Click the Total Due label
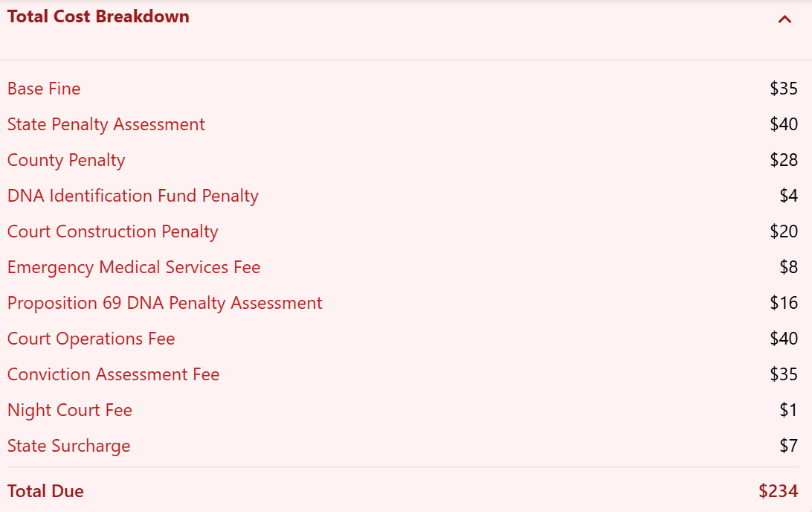 point(45,491)
